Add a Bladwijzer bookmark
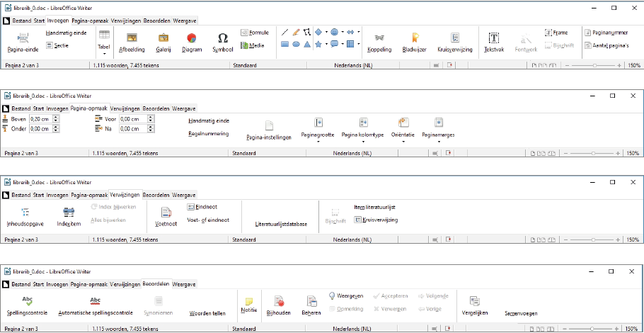Viewport: 644px width, 333px height. pos(415,41)
